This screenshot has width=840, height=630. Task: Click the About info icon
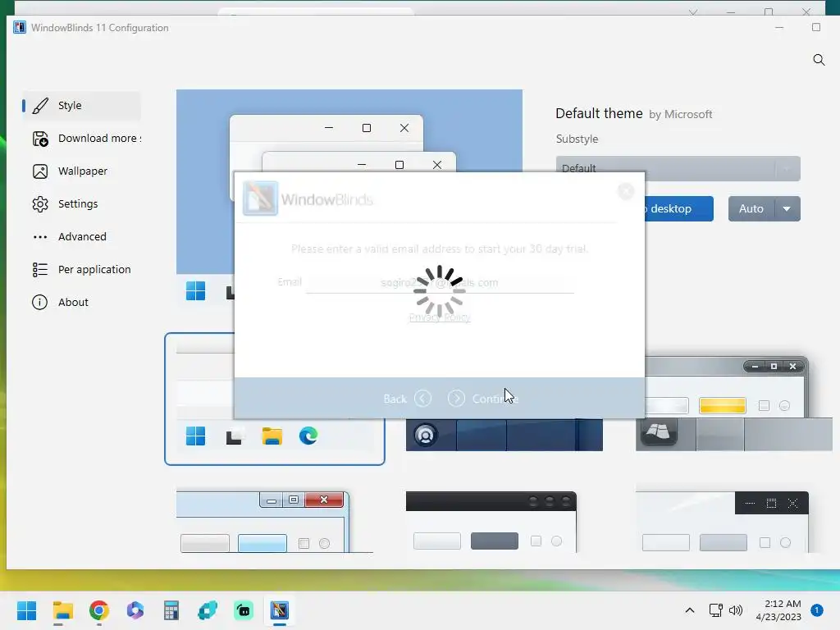click(39, 302)
